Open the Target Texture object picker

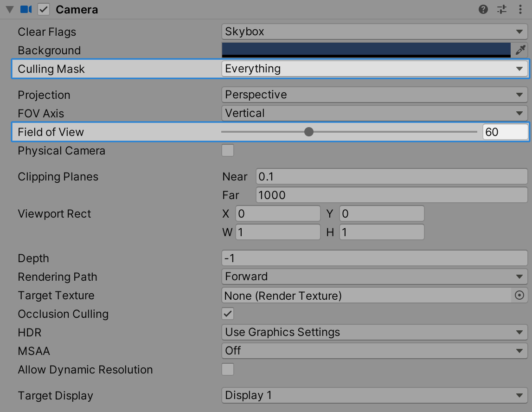pos(519,295)
